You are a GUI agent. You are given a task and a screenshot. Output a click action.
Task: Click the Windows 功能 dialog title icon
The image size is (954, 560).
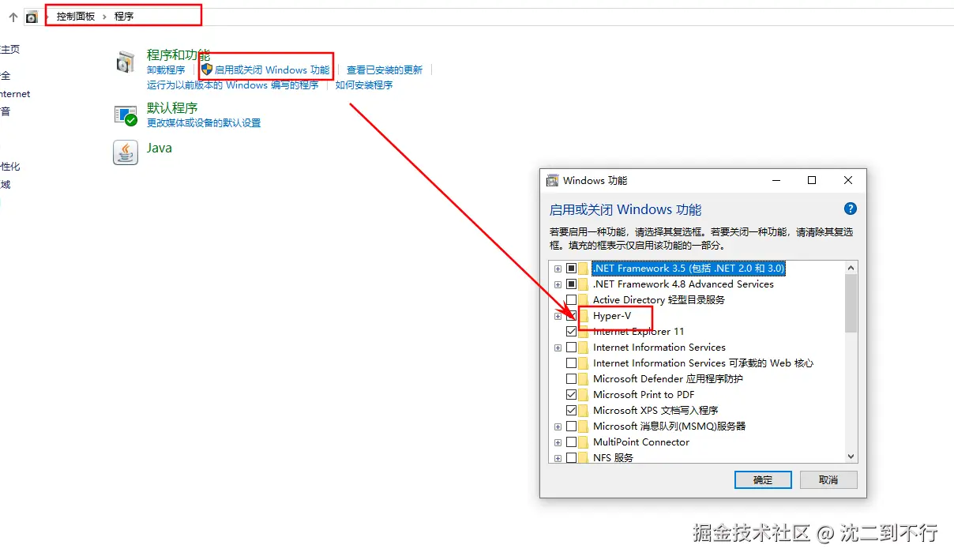(x=552, y=181)
